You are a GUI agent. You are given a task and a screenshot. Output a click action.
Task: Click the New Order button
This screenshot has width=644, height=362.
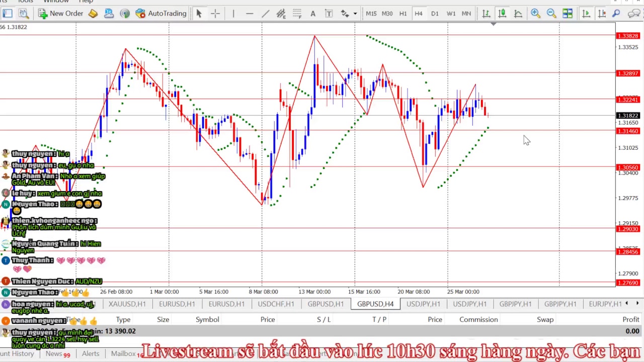point(60,14)
